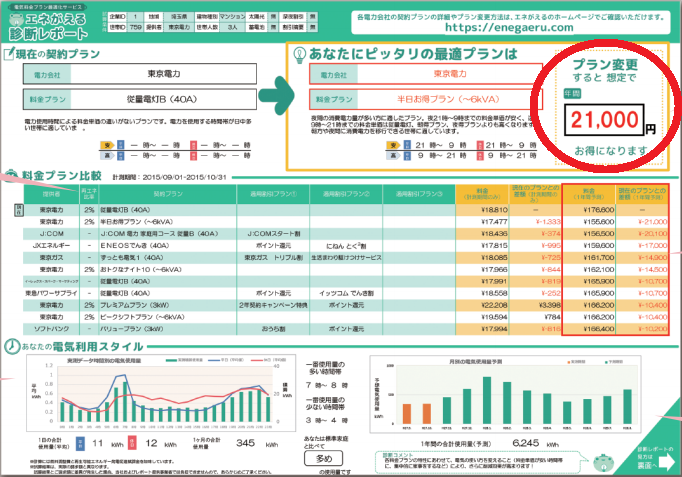Click current plan 電力会社 field showing 東京電力
The width and height of the screenshot is (682, 477).
click(x=140, y=74)
